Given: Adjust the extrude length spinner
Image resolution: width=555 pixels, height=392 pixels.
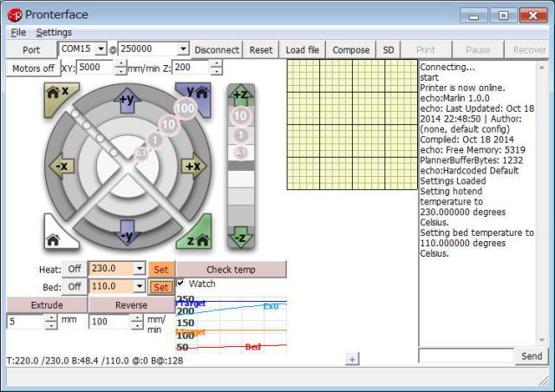Looking at the screenshot, I should [51, 322].
